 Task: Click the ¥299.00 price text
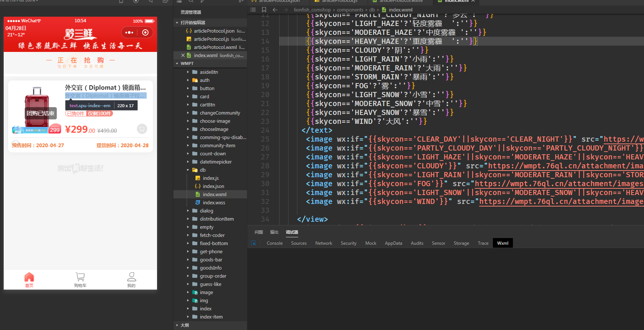coord(80,129)
